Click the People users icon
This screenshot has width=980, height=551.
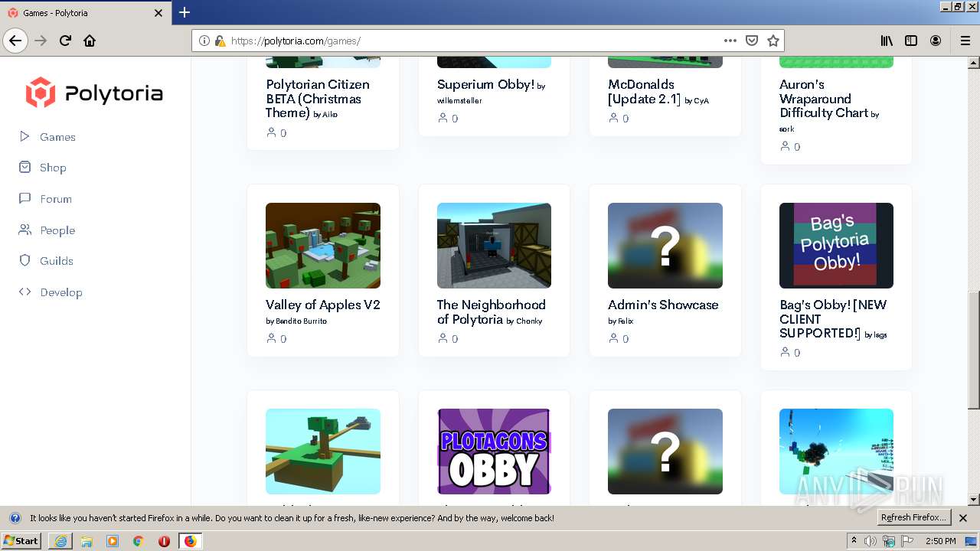24,230
